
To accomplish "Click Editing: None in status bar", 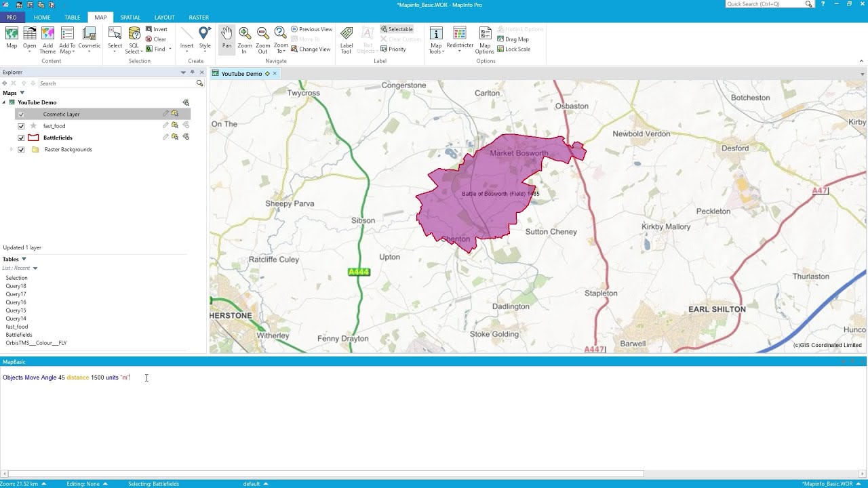I will pyautogui.click(x=87, y=484).
